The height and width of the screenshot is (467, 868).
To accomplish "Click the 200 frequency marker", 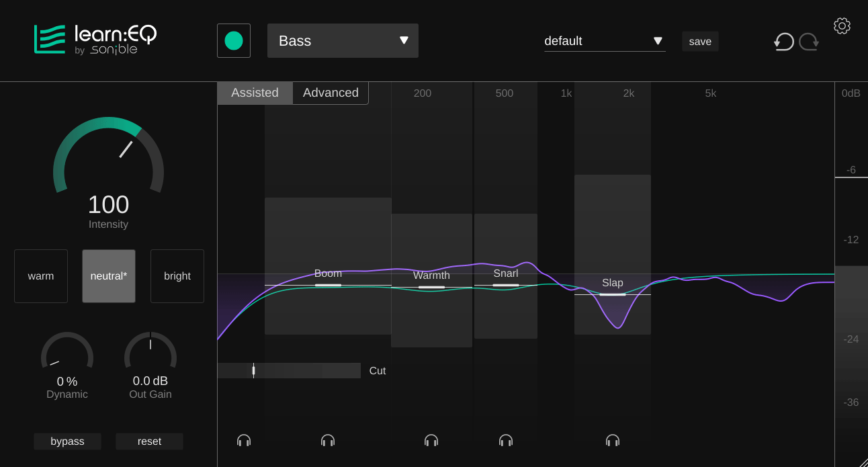I will tap(423, 93).
